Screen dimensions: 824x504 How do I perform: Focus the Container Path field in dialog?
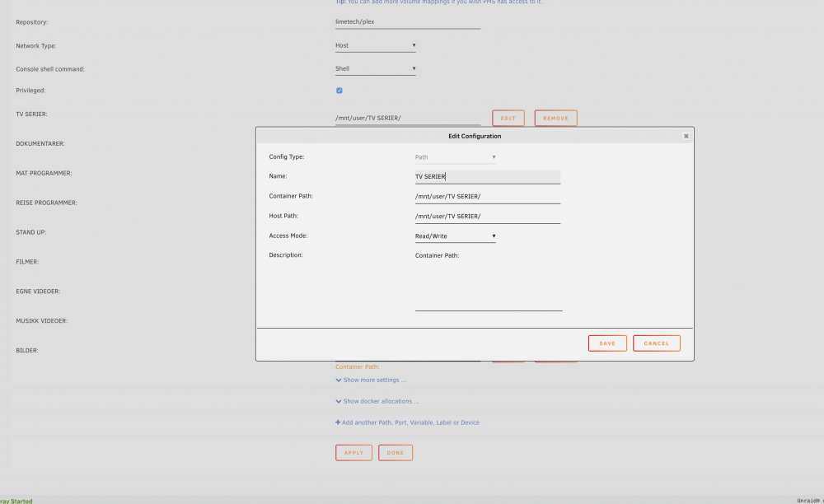(488, 197)
